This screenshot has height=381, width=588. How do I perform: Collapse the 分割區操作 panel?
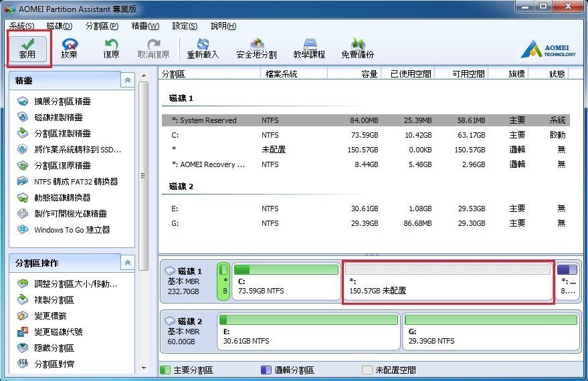pyautogui.click(x=128, y=263)
